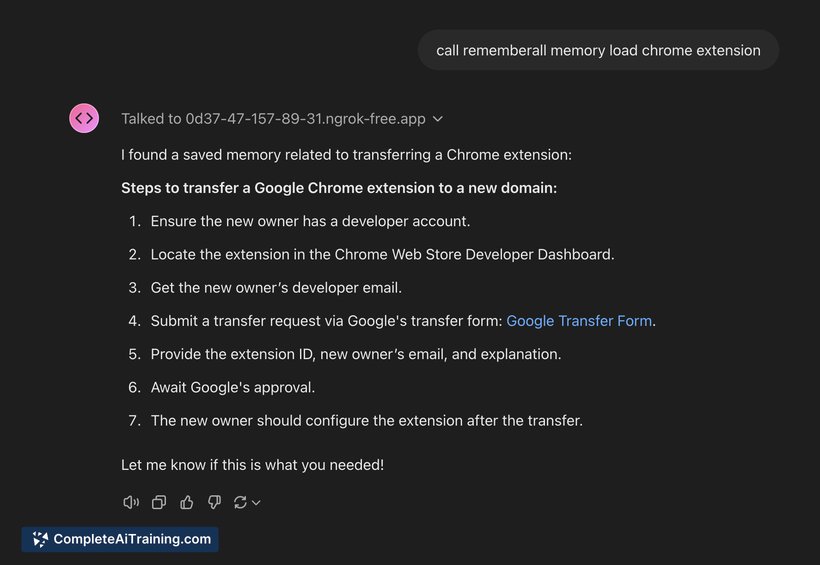820x565 pixels.
Task: Click step 'The new owner should configure the extension'
Action: tap(367, 421)
